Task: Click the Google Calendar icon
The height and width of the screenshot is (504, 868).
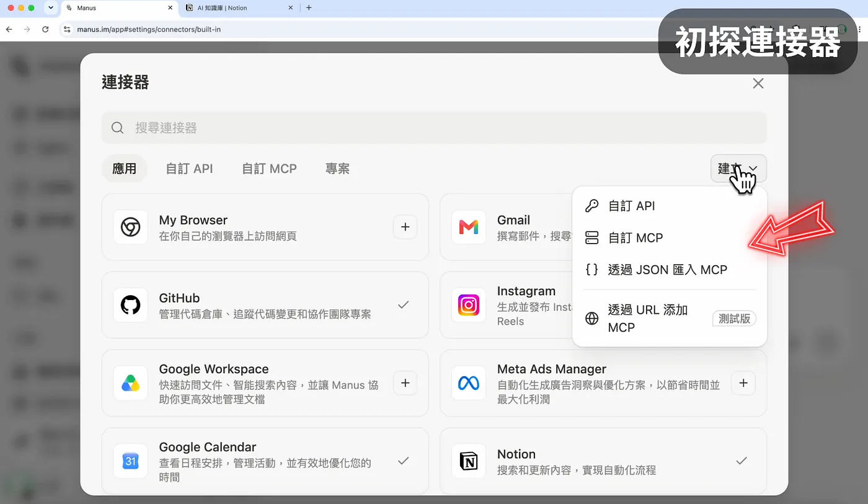Action: point(130,461)
